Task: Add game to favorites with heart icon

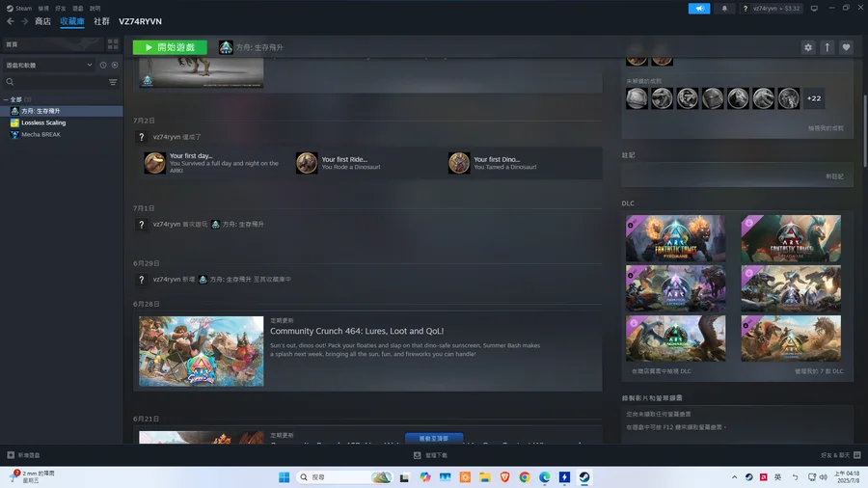Action: click(x=846, y=47)
